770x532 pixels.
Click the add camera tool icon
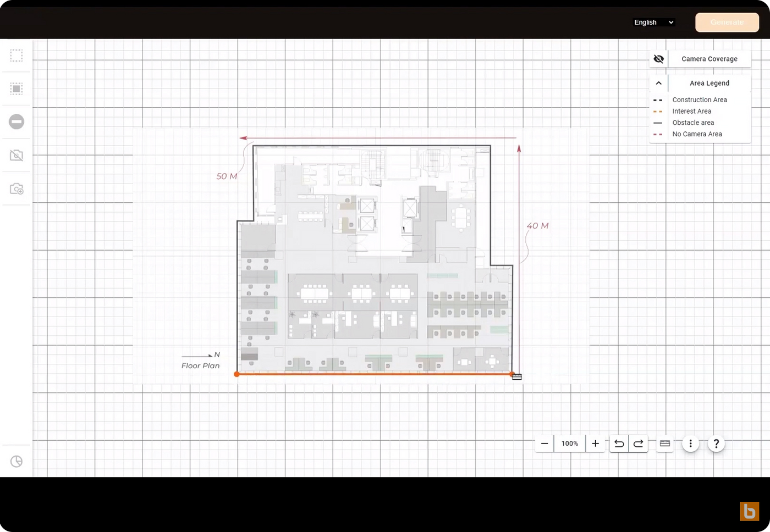(x=16, y=189)
